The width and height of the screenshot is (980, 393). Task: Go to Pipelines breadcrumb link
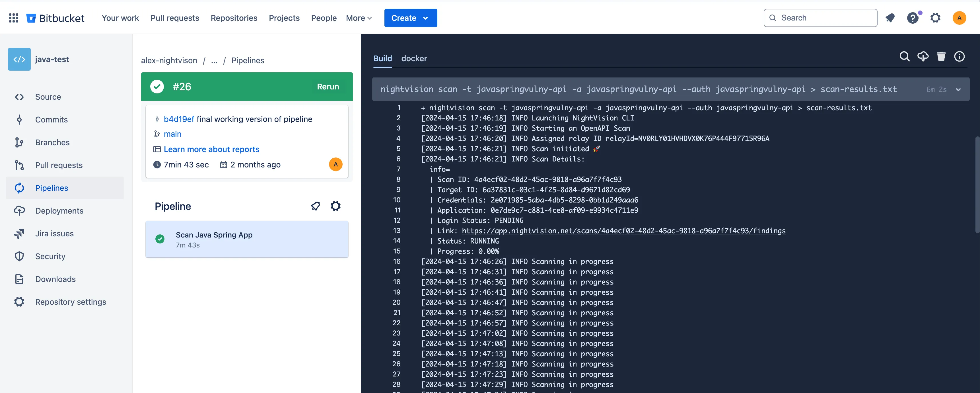pos(247,61)
